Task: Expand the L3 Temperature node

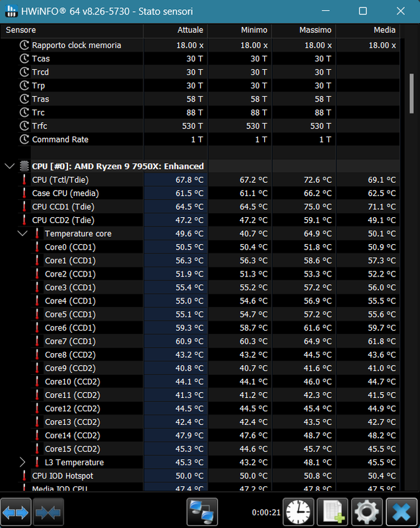Action: (22, 463)
